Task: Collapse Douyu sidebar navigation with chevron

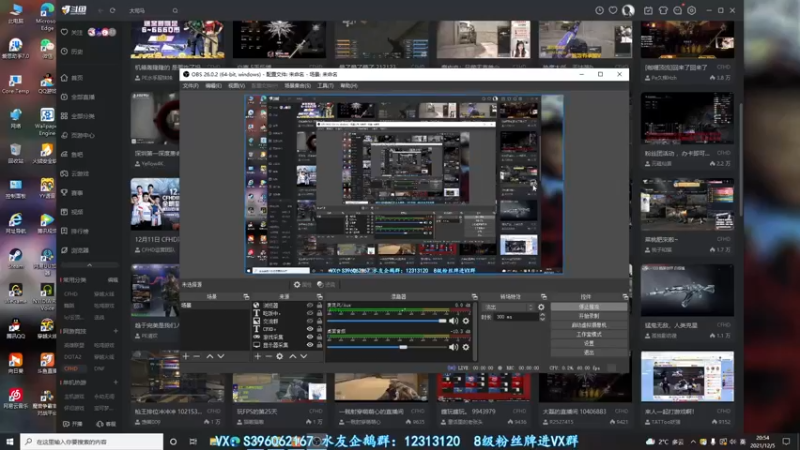Action: click(x=89, y=265)
